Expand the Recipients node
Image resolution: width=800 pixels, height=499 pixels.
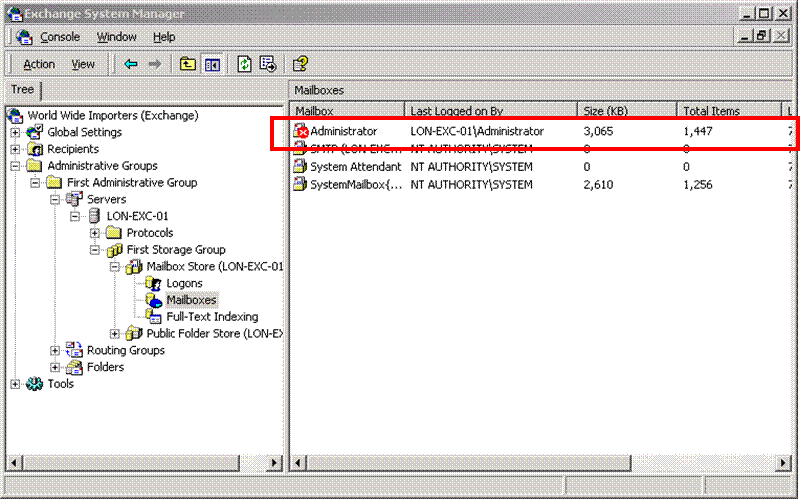click(15, 149)
